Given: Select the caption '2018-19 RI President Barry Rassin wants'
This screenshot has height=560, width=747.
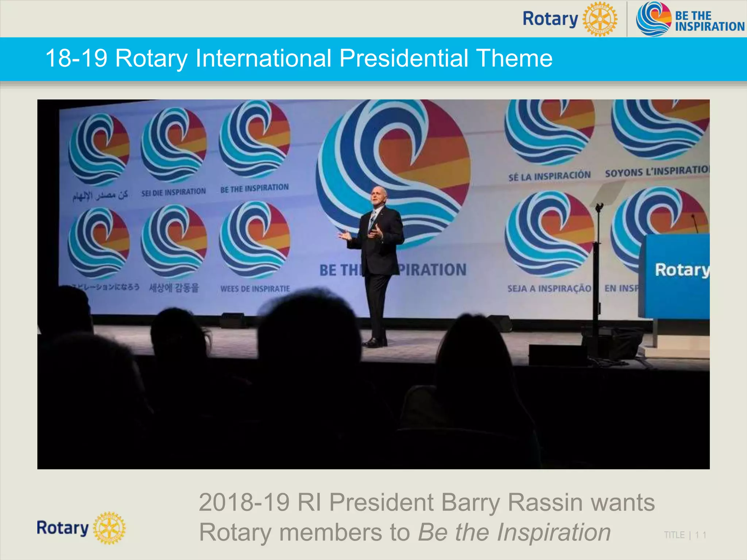Looking at the screenshot, I should click(427, 502).
